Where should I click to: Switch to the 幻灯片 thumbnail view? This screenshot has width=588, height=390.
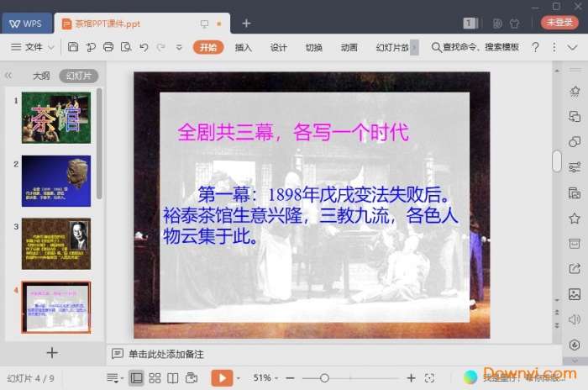click(79, 76)
